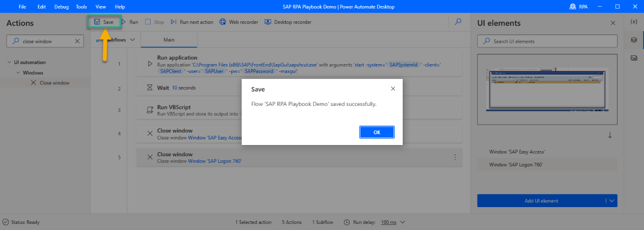Open the Images pane icon
This screenshot has width=644, height=230.
pos(634,57)
